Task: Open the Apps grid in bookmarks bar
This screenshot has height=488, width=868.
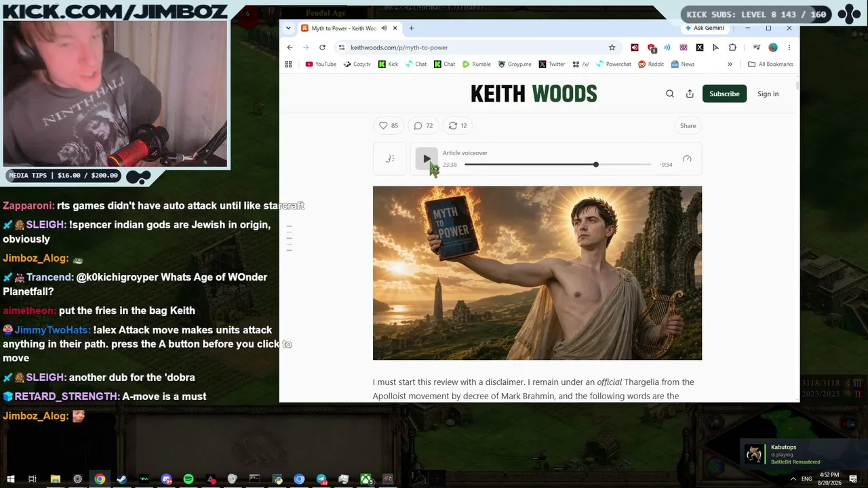Action: (288, 64)
